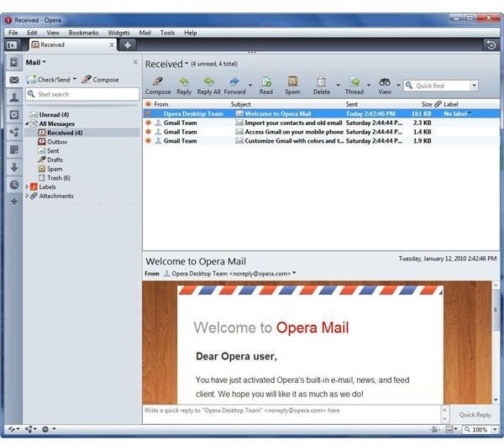Sort messages by the Subject column header
This screenshot has width=504, height=445.
point(241,104)
